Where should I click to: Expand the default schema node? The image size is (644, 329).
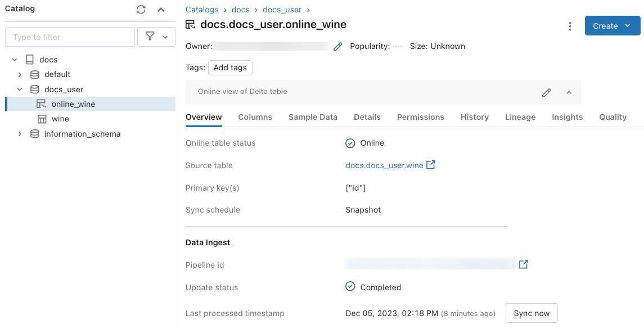coord(20,74)
